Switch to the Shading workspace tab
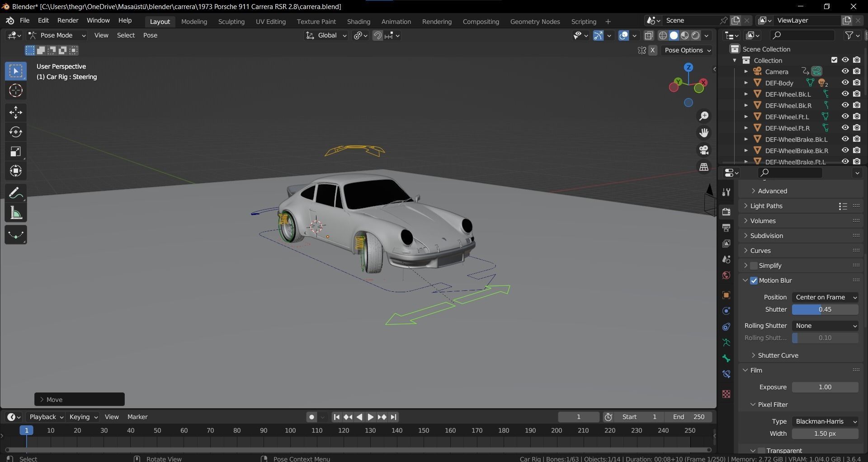Viewport: 868px width, 462px height. (359, 21)
